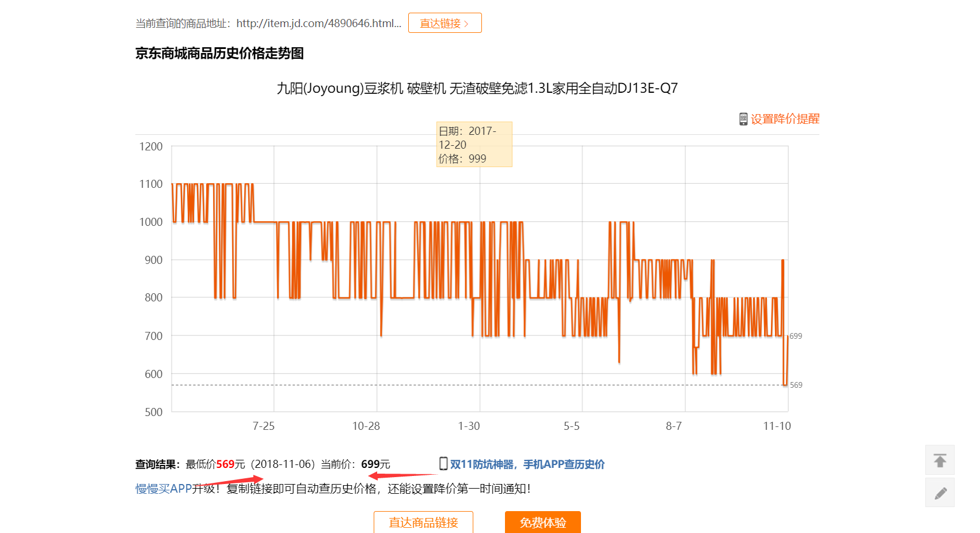Click the x-axis label 1-30
Screen dimensions: 980x533
[x=469, y=426]
